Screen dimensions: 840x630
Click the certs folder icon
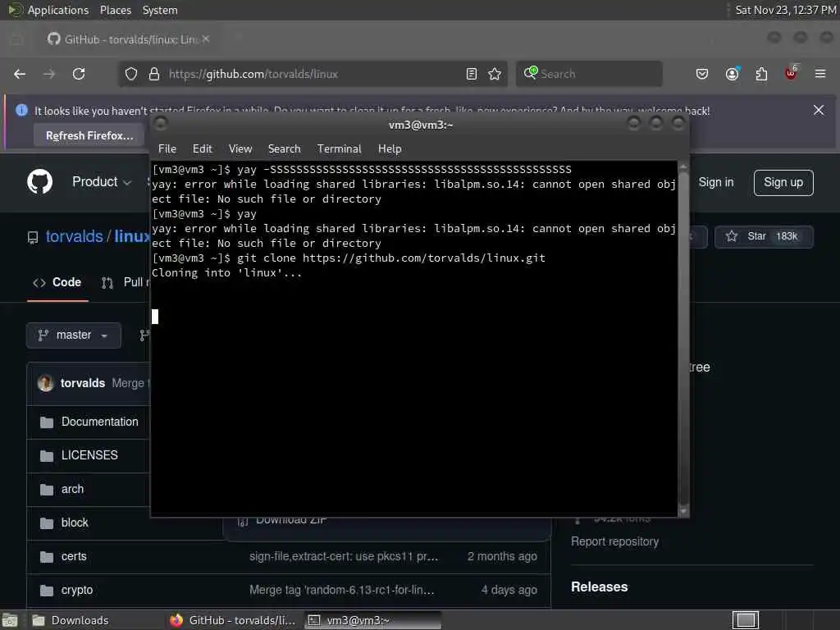coord(47,557)
